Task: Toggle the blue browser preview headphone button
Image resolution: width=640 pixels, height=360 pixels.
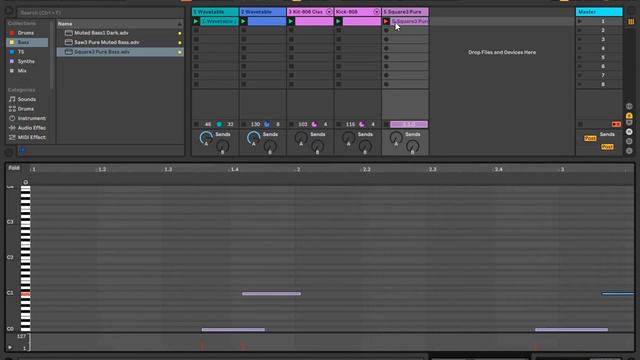Action: click(23, 151)
